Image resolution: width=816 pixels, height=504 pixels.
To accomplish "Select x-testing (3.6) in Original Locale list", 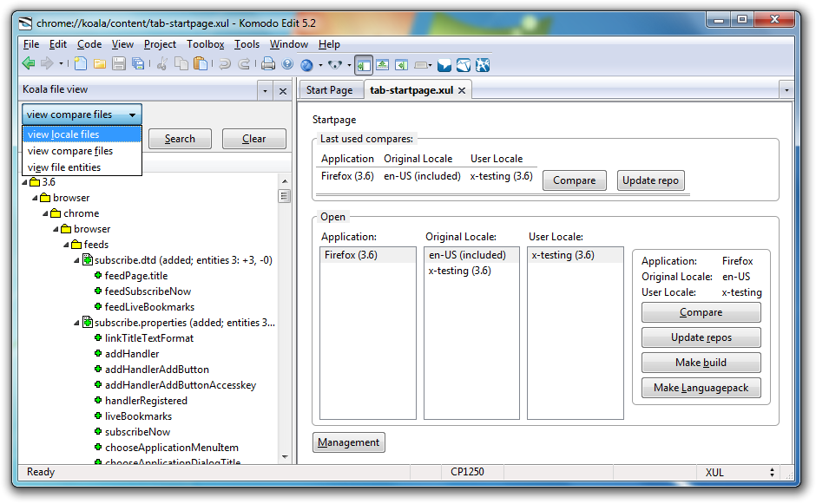I will click(471, 271).
